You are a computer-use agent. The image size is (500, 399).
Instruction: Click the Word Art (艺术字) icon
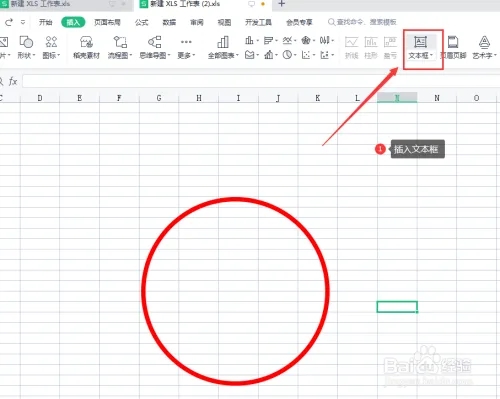click(484, 48)
